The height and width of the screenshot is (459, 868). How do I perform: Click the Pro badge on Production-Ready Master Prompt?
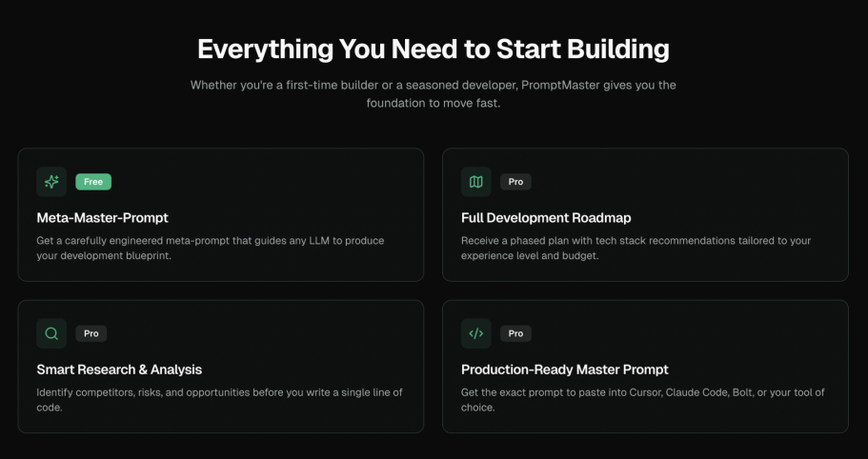(x=515, y=333)
